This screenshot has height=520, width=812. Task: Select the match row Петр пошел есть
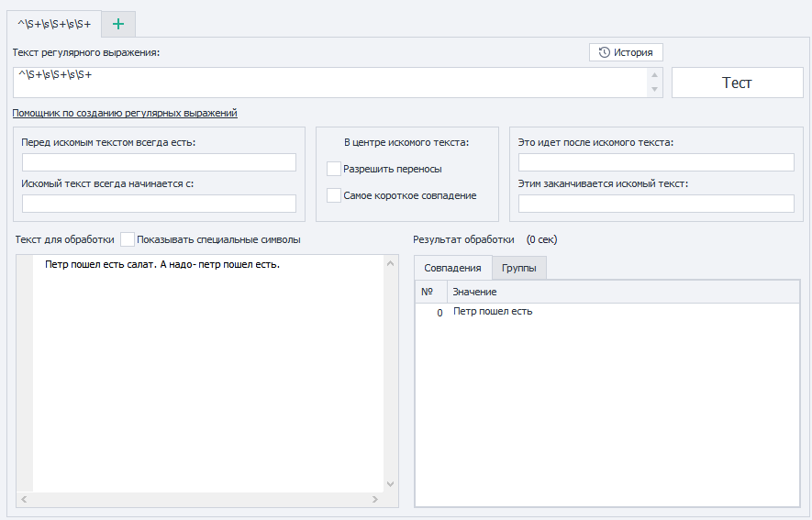click(x=493, y=312)
